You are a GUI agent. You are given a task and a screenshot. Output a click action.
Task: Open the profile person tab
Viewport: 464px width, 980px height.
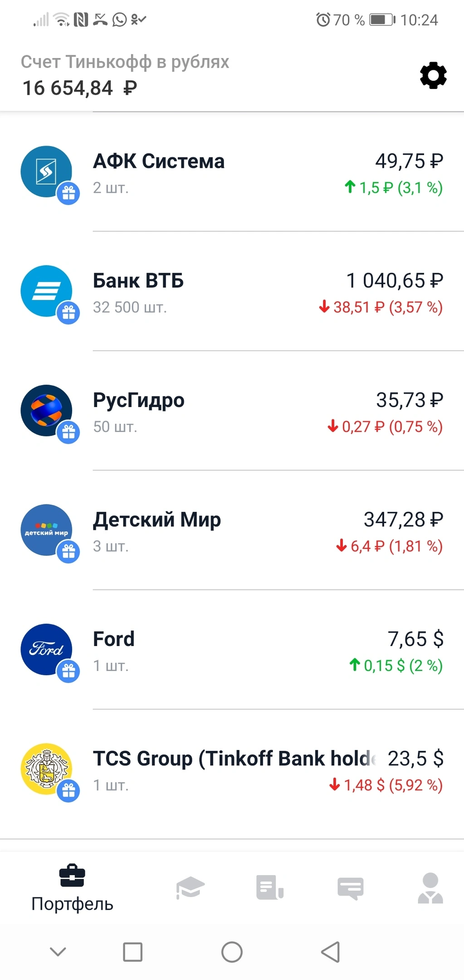430,888
